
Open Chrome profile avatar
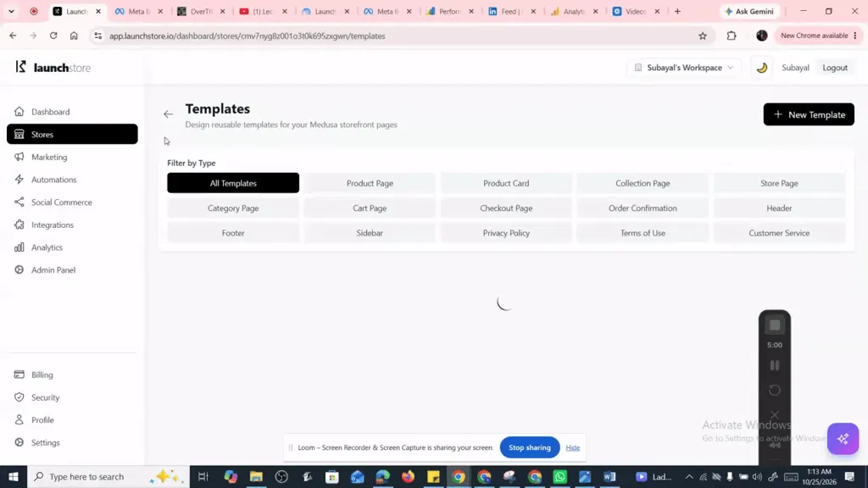point(762,36)
